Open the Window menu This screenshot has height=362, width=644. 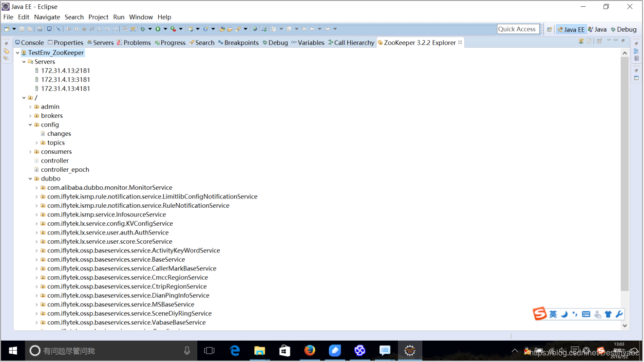(x=141, y=17)
